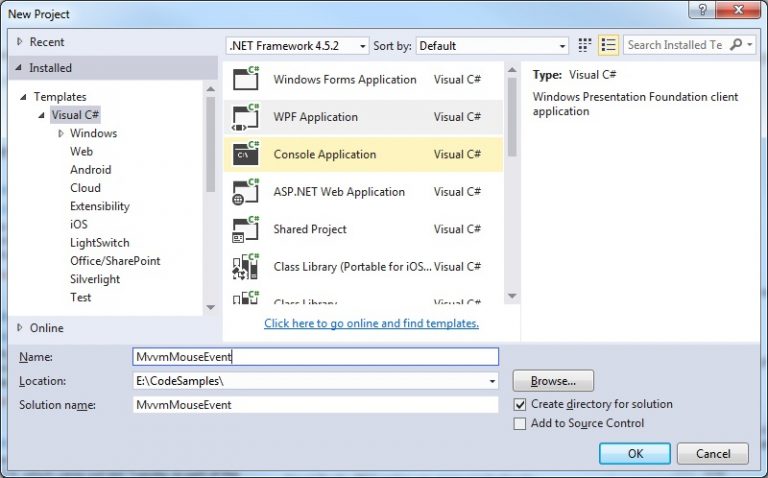Image resolution: width=768 pixels, height=478 pixels.
Task: Expand the Online section
Action: (x=20, y=328)
